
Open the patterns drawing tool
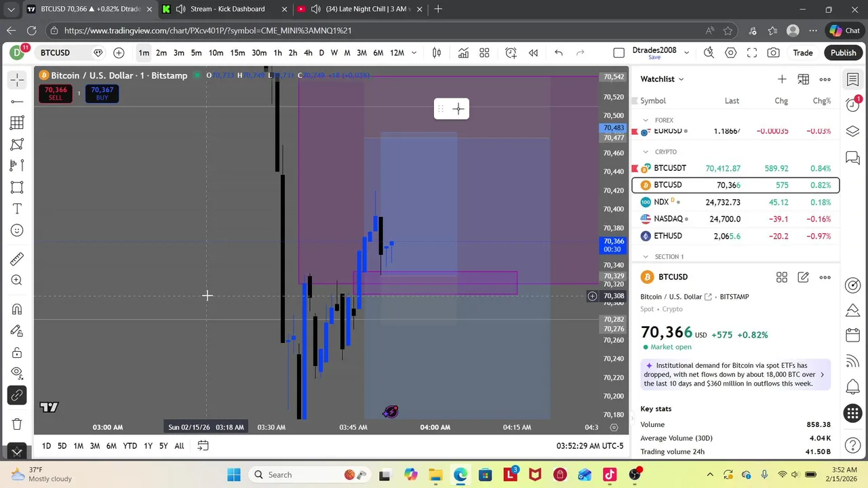click(17, 144)
